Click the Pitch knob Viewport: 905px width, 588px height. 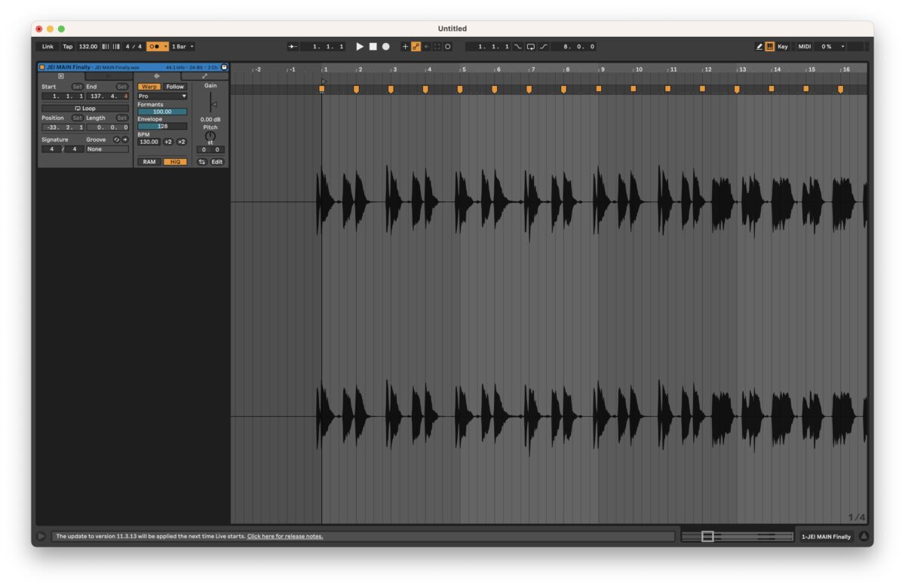(210, 136)
